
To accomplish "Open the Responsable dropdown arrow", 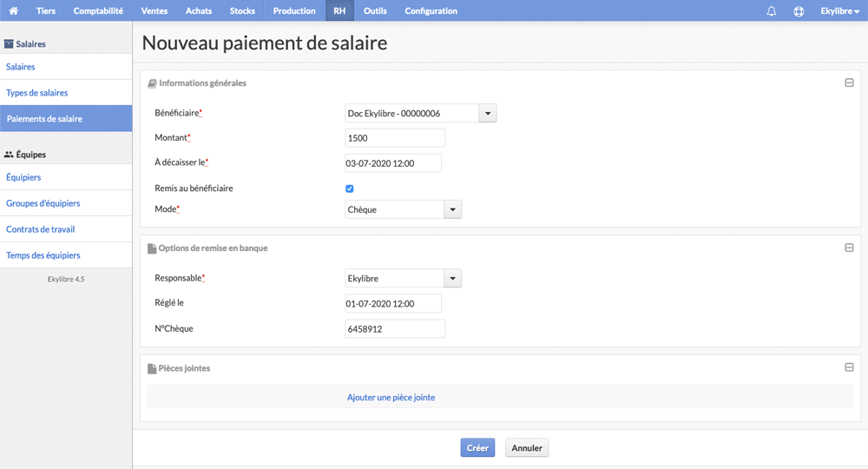I will coord(452,278).
